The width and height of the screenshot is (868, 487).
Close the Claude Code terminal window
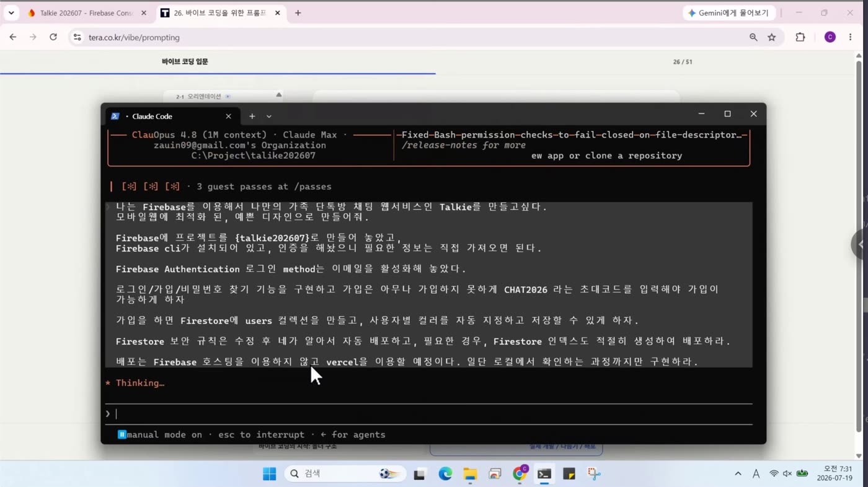click(753, 114)
